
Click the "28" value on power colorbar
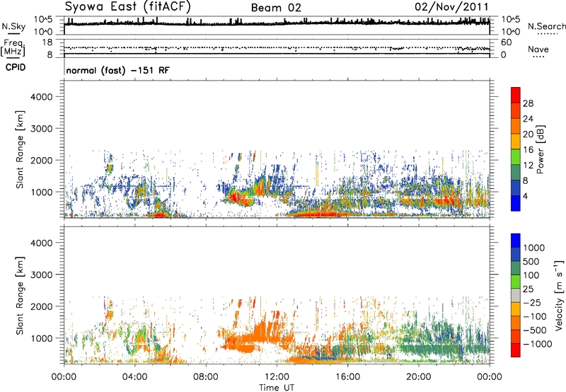coord(528,103)
